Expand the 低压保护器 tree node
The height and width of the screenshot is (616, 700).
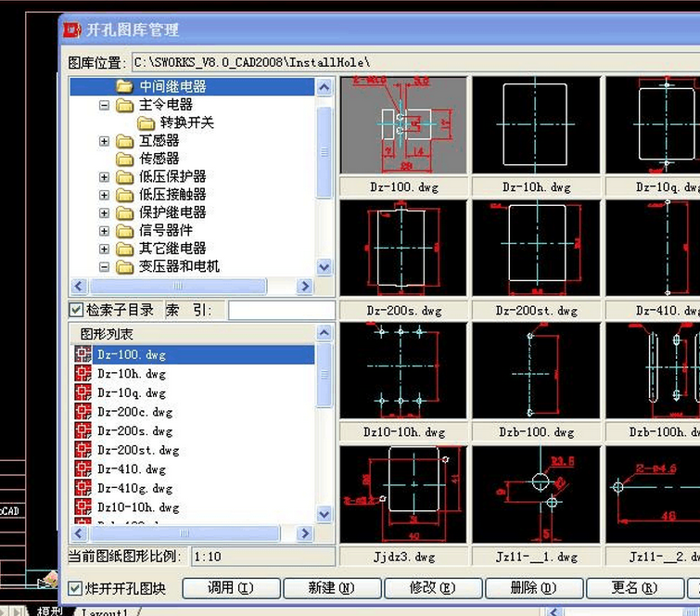pyautogui.click(x=104, y=177)
